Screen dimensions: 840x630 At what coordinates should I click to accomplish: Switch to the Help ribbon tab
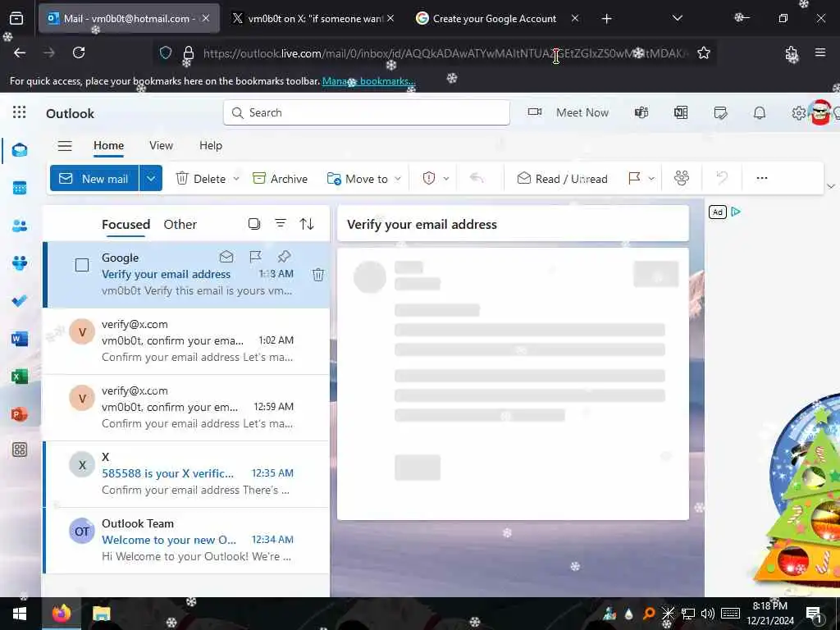211,146
